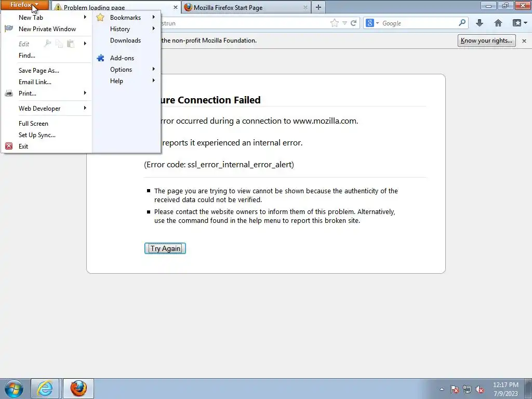Viewport: 532px width, 399px height.
Task: Choose Save Page As... menu item
Action: coord(38,71)
